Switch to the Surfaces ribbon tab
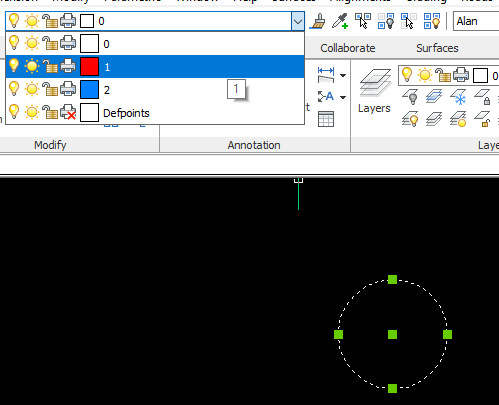This screenshot has height=405, width=499. tap(437, 48)
